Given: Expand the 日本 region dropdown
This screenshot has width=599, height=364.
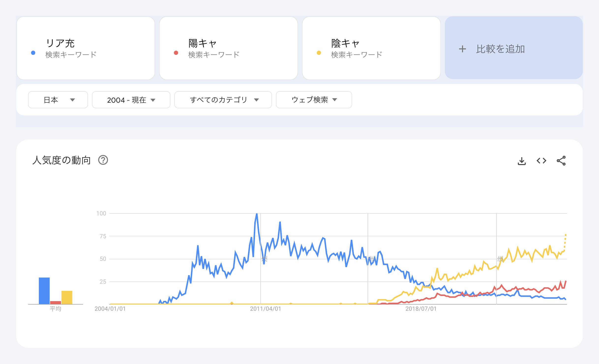Looking at the screenshot, I should [58, 100].
